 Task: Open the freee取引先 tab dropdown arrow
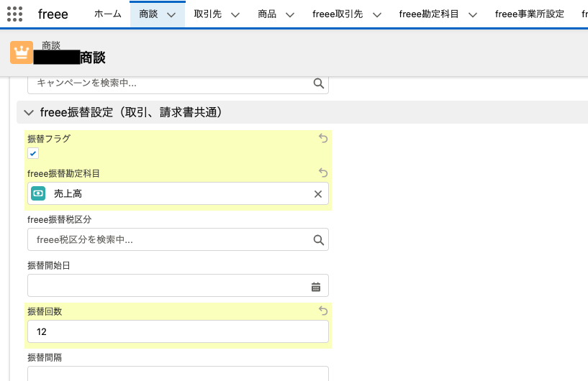pos(377,15)
